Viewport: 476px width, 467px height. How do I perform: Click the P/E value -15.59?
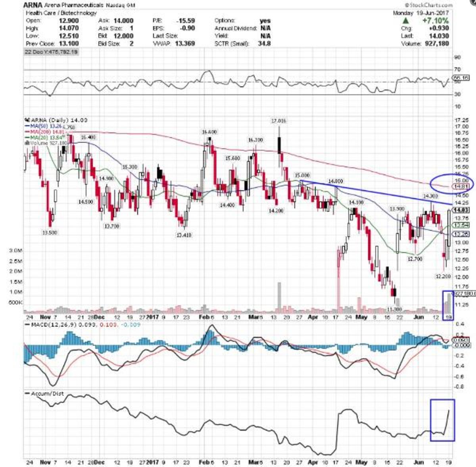pyautogui.click(x=186, y=21)
